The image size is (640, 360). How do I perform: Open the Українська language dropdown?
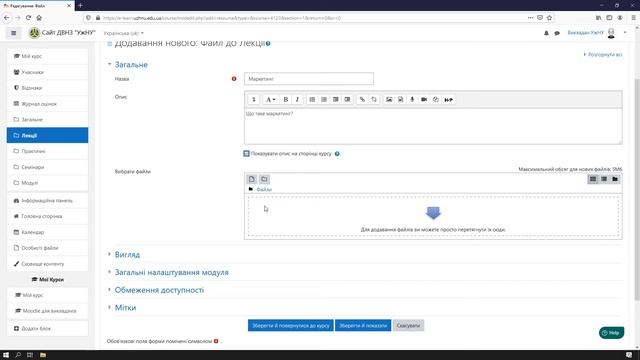pos(124,33)
